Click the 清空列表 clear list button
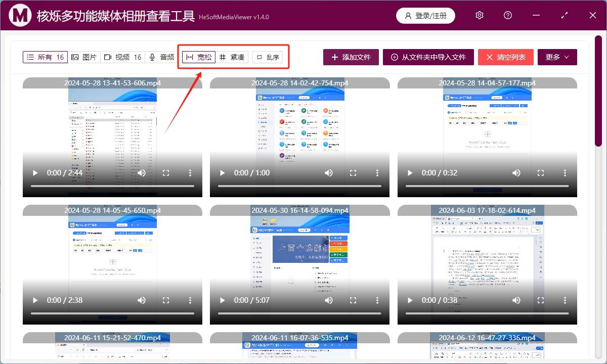The height and width of the screenshot is (364, 607). (x=505, y=57)
